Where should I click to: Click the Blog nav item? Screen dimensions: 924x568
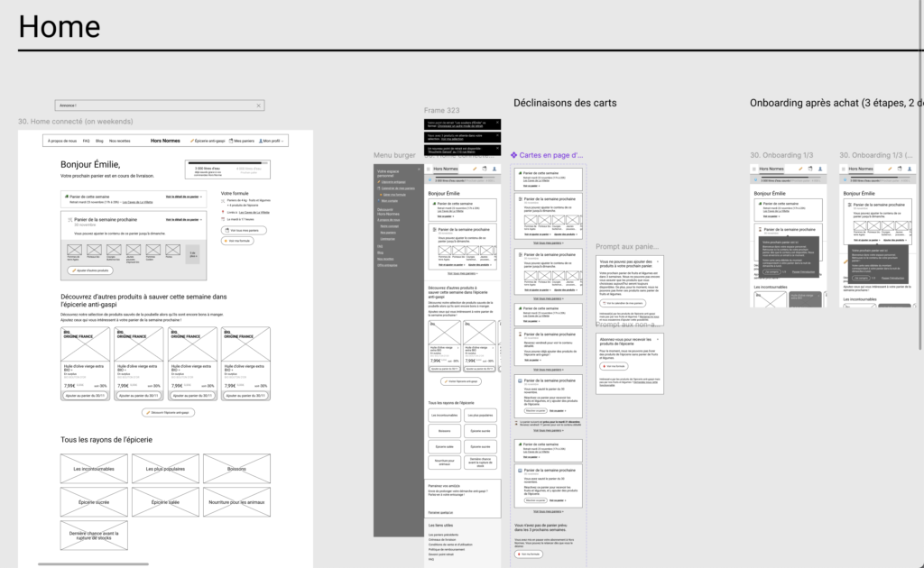click(99, 141)
